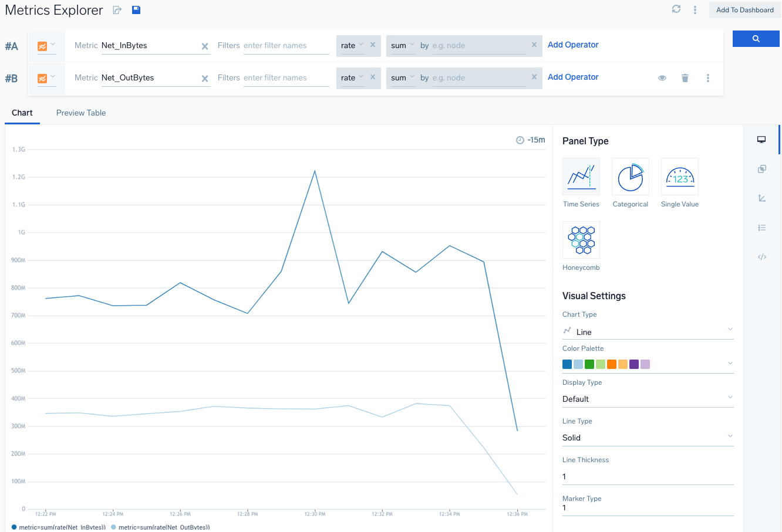Delete query #B with the trash icon

[x=685, y=78]
